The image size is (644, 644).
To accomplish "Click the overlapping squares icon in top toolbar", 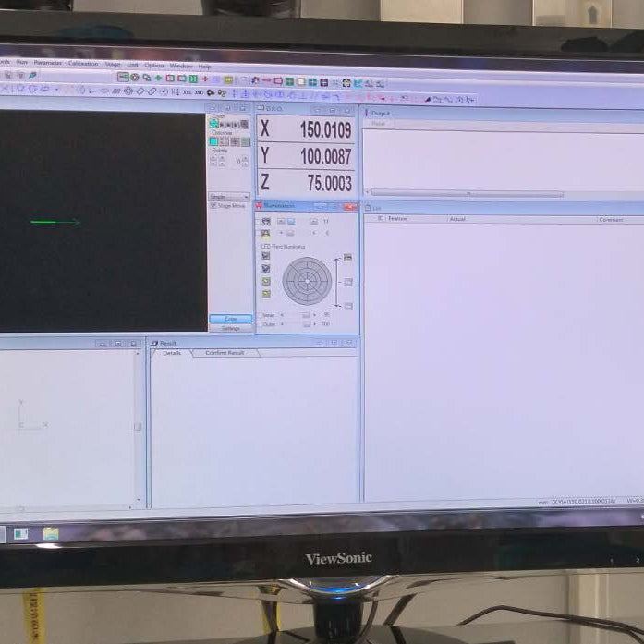I will pos(146,78).
